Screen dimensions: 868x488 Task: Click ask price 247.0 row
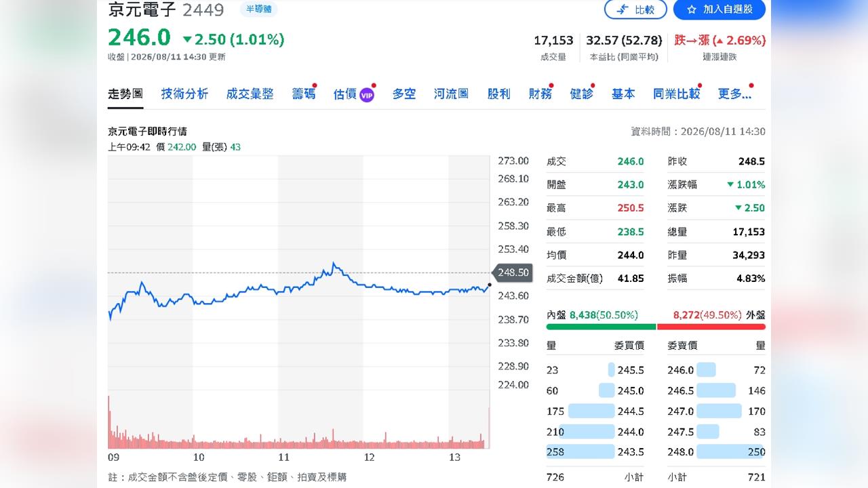716,411
